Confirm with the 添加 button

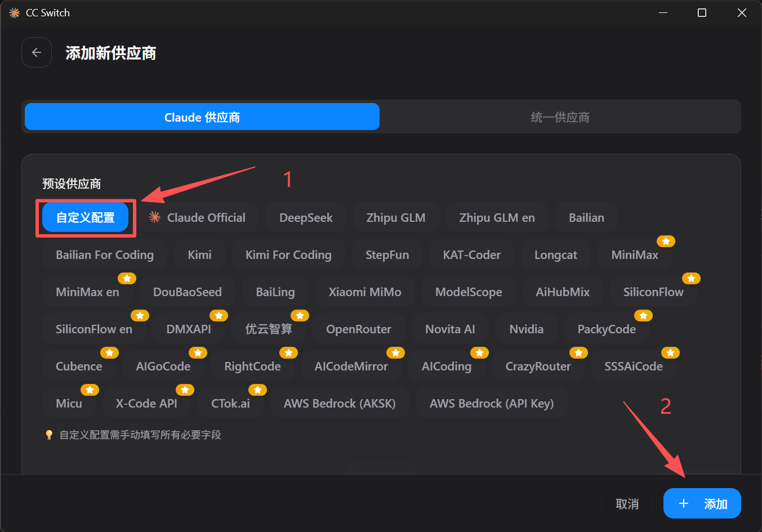pyautogui.click(x=702, y=503)
